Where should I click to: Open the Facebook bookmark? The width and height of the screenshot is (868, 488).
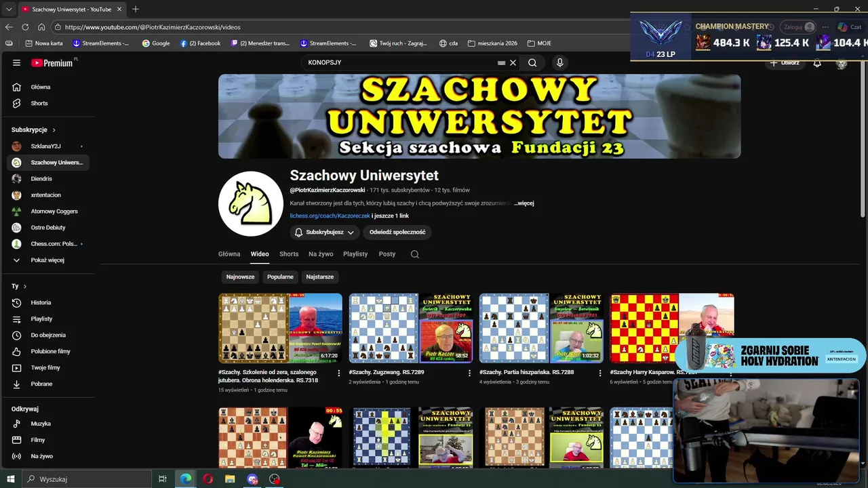(200, 43)
